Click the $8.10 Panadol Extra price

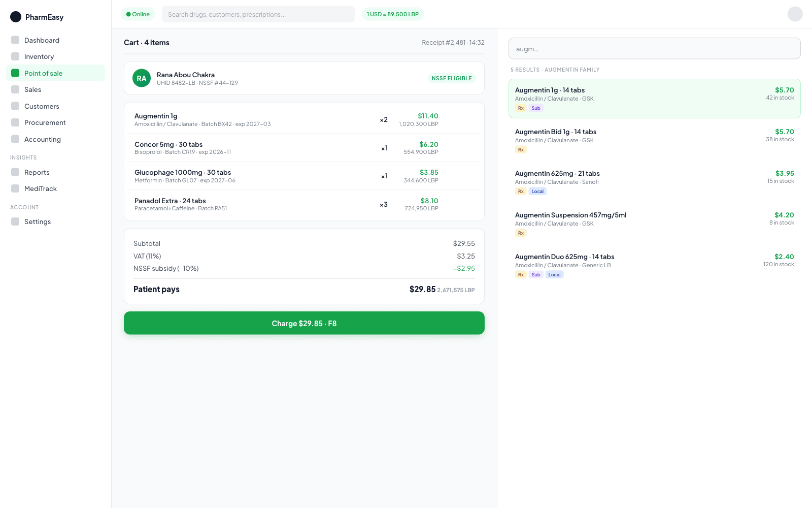429,201
